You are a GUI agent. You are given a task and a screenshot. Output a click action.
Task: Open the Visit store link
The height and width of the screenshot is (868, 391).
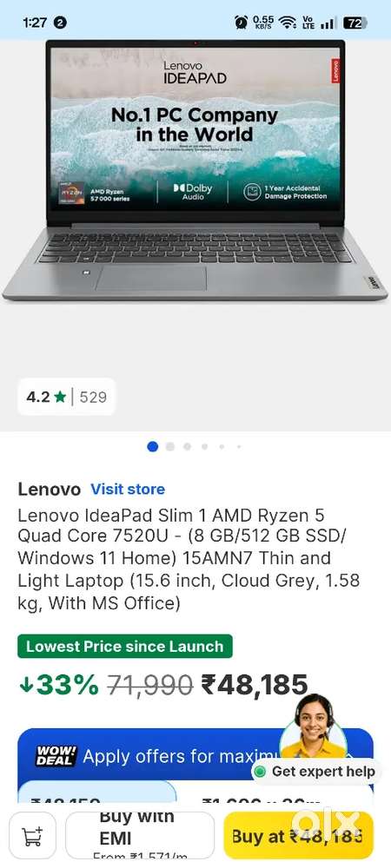(x=128, y=490)
